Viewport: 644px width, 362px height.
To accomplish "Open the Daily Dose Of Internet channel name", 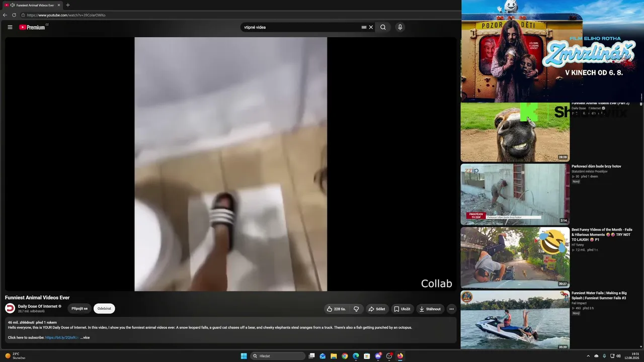I will point(38,306).
